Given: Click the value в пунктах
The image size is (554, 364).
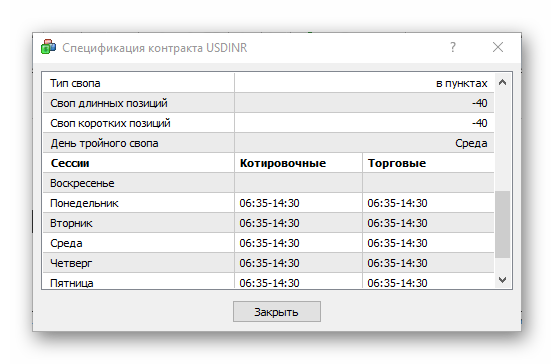Looking at the screenshot, I should pos(461,83).
